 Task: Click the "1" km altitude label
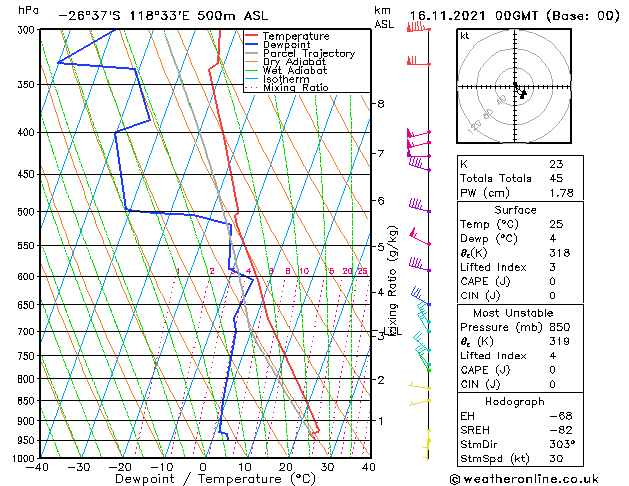pyautogui.click(x=381, y=421)
